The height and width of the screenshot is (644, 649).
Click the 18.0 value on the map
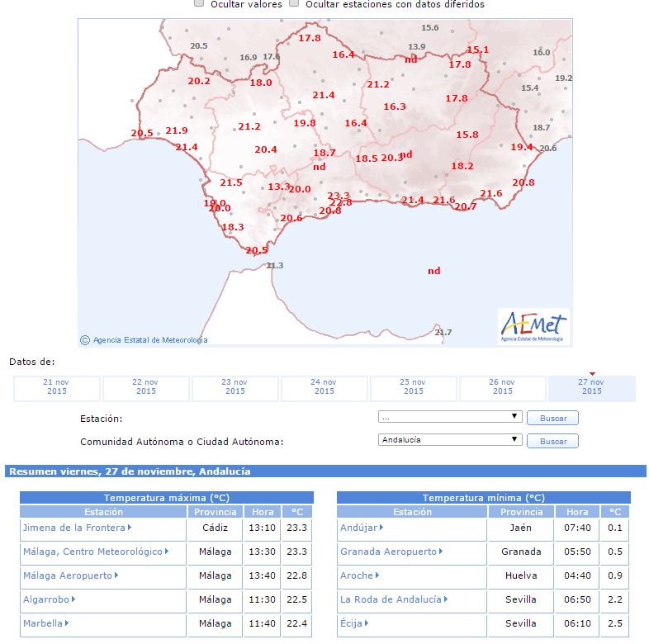[x=261, y=83]
